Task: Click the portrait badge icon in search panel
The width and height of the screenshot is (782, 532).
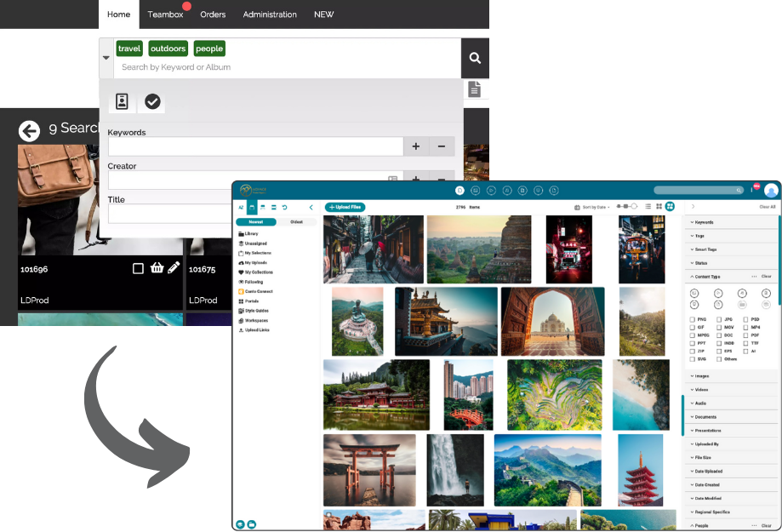Action: coord(122,101)
